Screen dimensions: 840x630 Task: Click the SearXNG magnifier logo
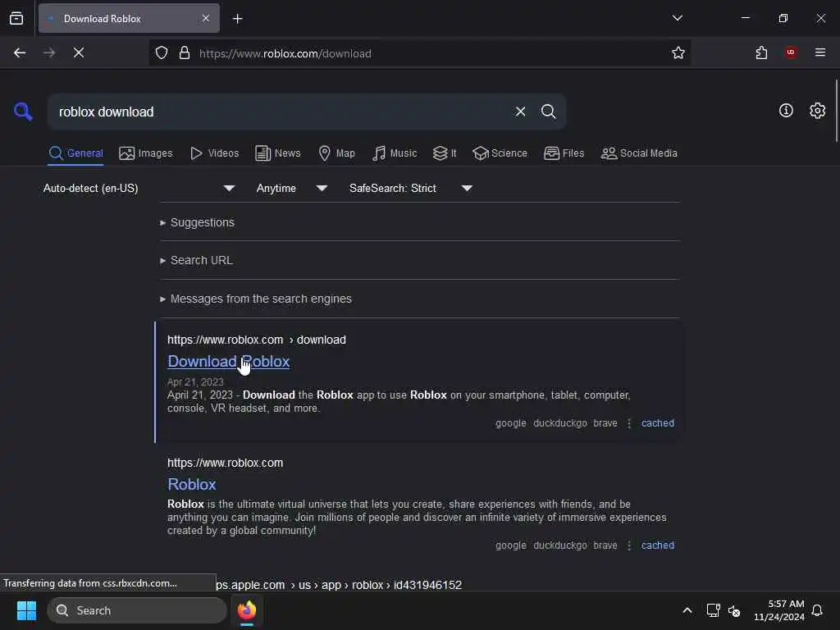[x=23, y=112]
